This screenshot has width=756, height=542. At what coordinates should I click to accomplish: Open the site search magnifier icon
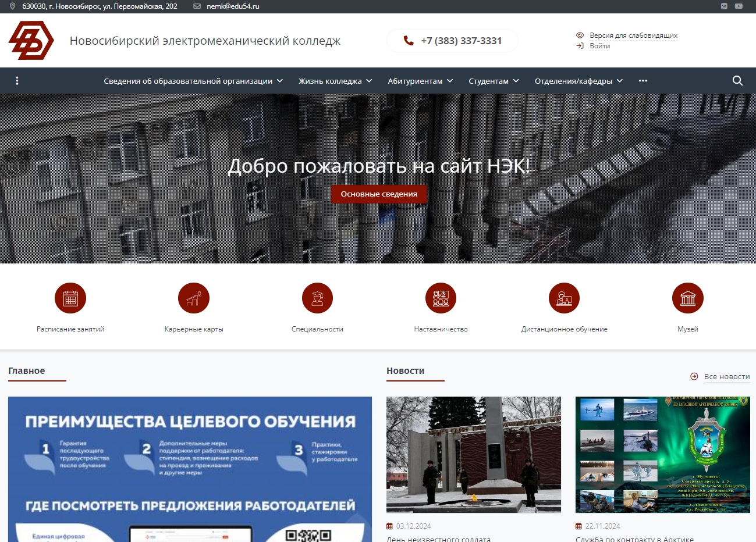[737, 81]
